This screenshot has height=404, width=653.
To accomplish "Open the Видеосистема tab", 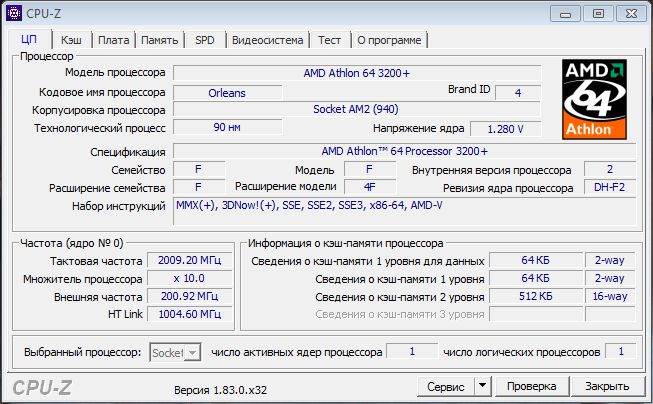I will click(267, 40).
